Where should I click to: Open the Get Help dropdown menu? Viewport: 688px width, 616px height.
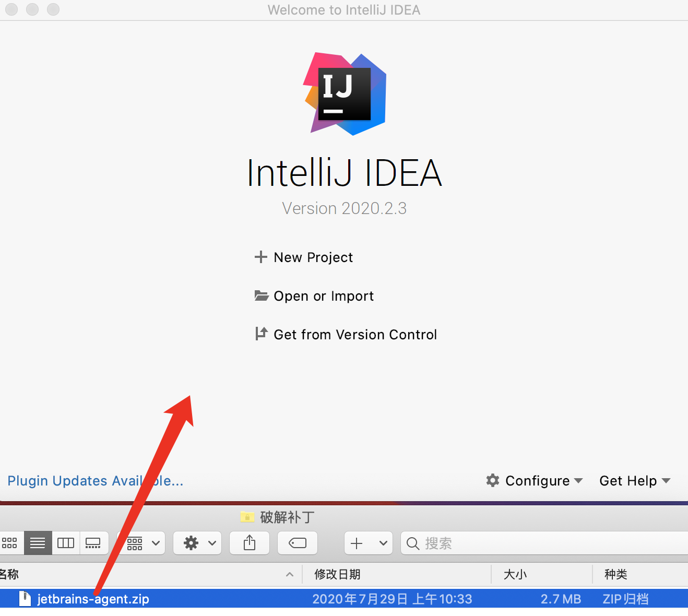635,480
